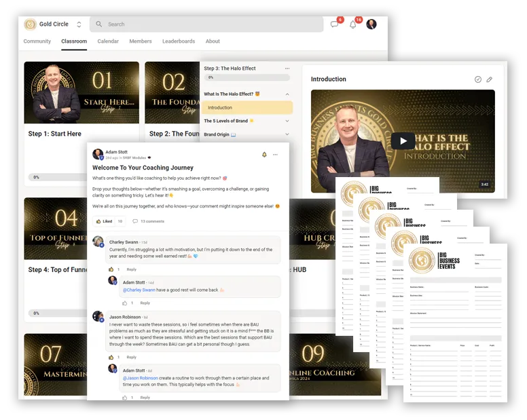527x420 pixels.
Task: Click the Gold Circle group logo
Action: [30, 24]
